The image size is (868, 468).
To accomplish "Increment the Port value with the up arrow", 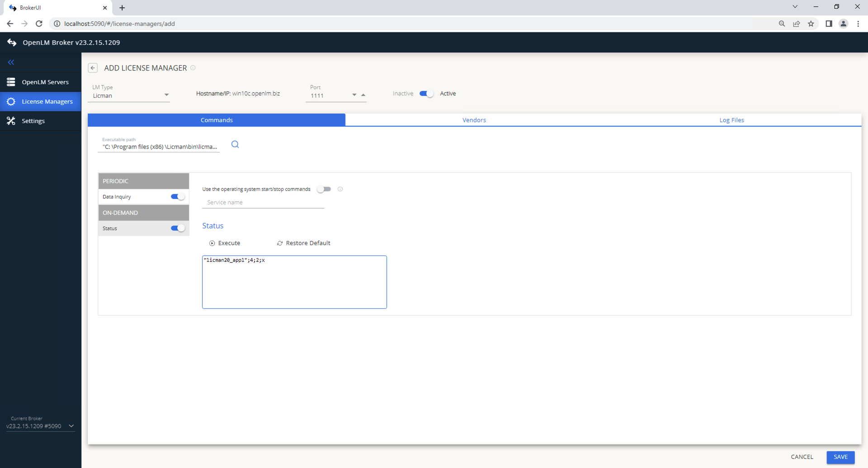I will (x=363, y=95).
